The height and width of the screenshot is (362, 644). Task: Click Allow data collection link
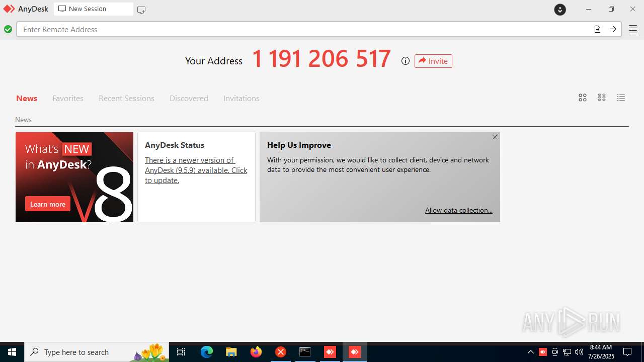459,210
